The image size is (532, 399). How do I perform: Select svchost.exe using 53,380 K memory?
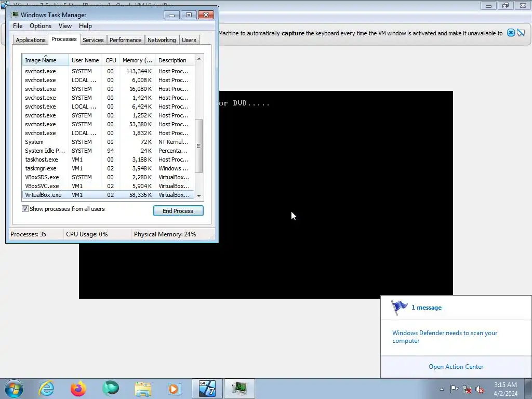click(108, 124)
